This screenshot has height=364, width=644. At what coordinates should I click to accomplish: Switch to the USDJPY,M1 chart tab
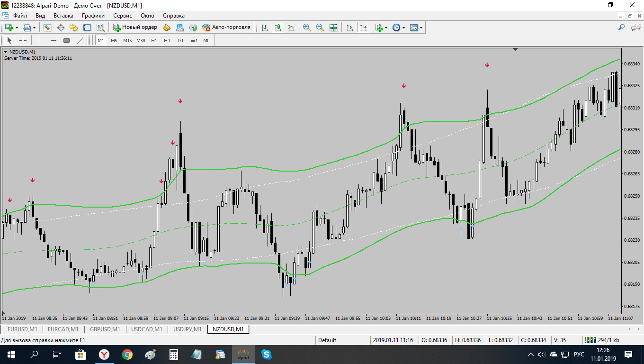(187, 329)
